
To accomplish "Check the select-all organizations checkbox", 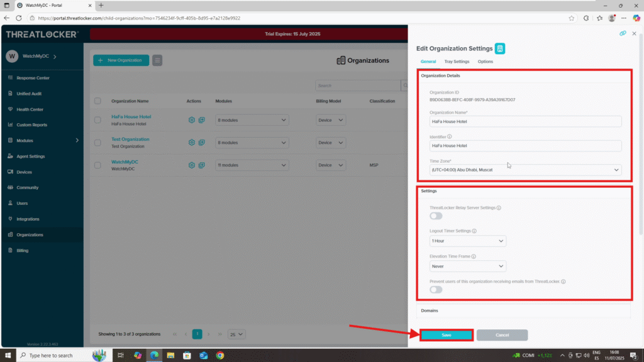I will (x=97, y=101).
